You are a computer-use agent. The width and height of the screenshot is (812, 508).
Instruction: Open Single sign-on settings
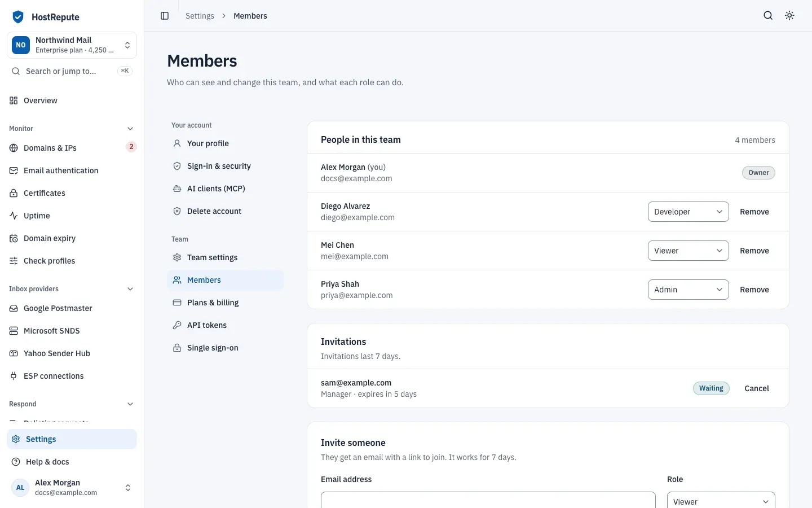(x=225, y=348)
